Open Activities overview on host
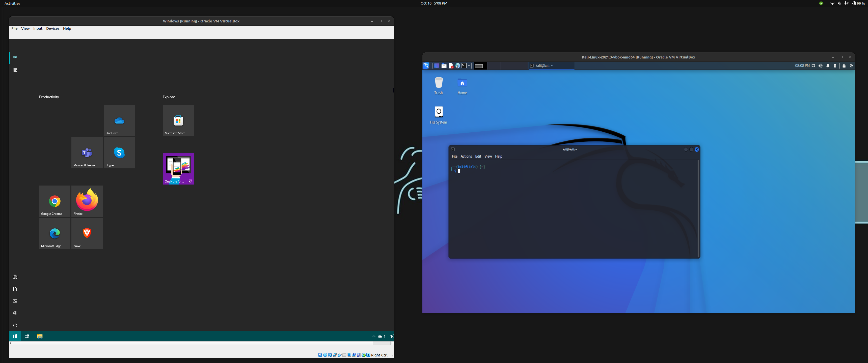 [12, 3]
